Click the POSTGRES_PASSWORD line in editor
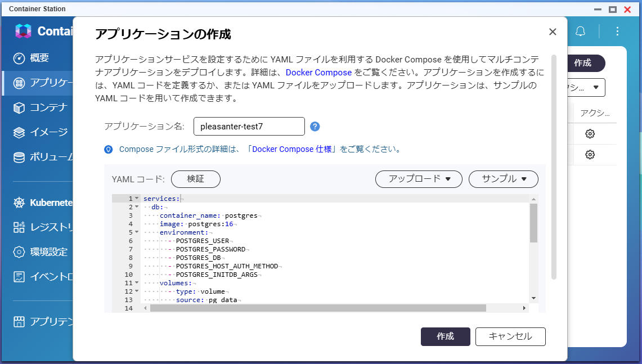 tap(210, 249)
